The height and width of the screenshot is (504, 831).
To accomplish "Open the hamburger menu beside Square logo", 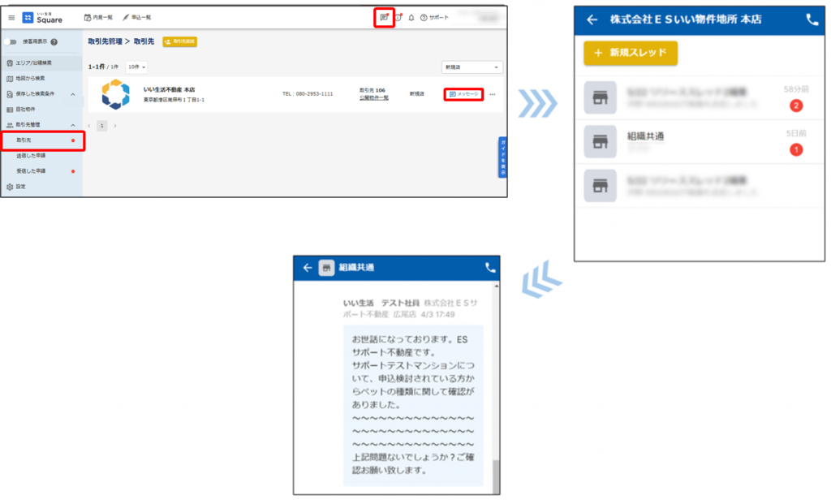I will pyautogui.click(x=11, y=17).
